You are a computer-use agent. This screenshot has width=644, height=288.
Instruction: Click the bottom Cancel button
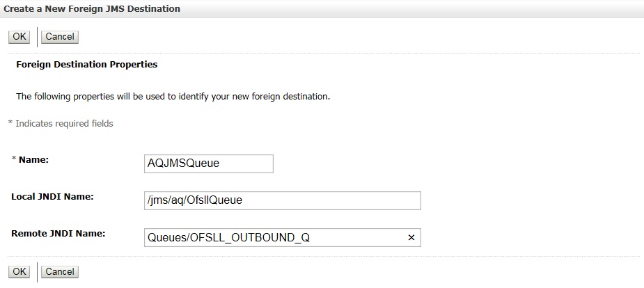pos(60,271)
